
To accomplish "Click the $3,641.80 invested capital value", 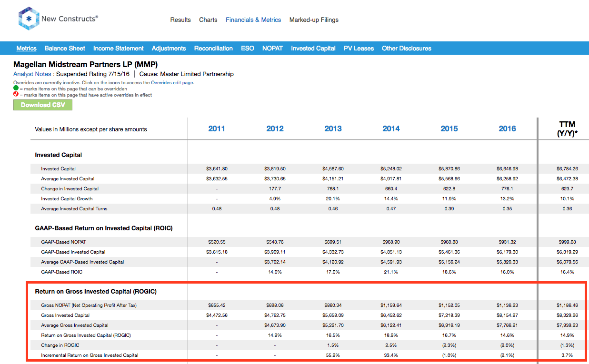I will click(x=217, y=168).
